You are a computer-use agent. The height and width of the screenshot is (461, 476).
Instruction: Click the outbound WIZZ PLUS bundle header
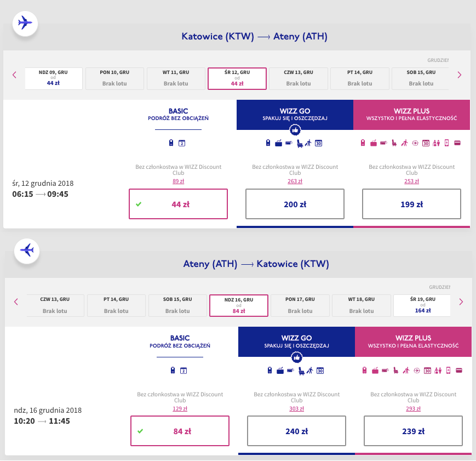[412, 115]
